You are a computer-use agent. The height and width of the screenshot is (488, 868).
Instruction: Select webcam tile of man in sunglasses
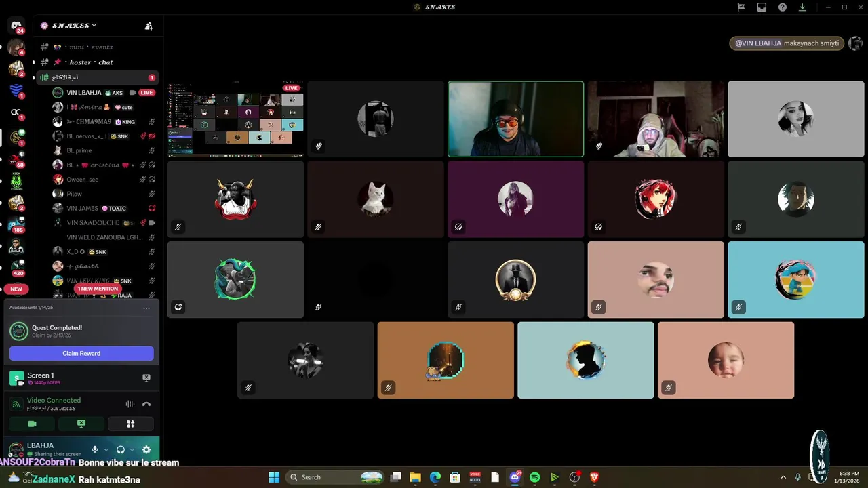tap(515, 119)
